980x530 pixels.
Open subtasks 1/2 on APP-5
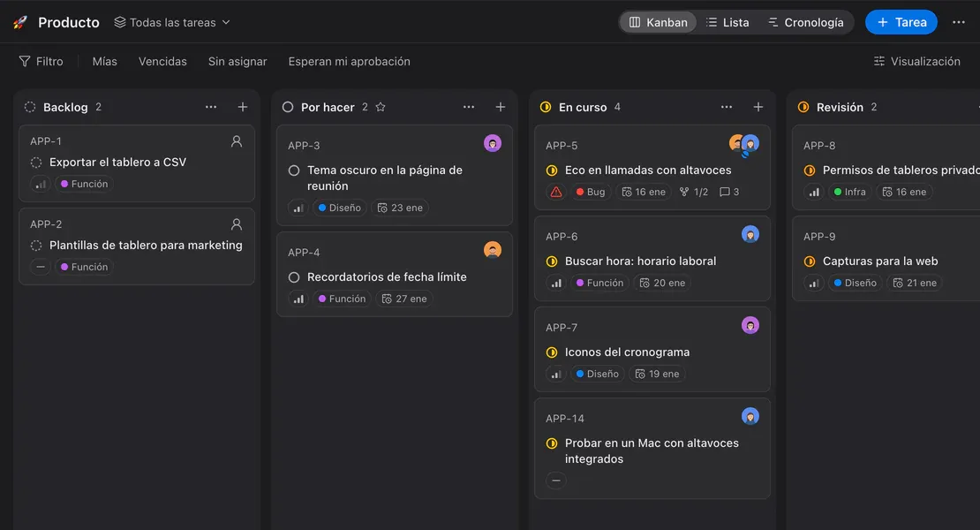point(694,192)
